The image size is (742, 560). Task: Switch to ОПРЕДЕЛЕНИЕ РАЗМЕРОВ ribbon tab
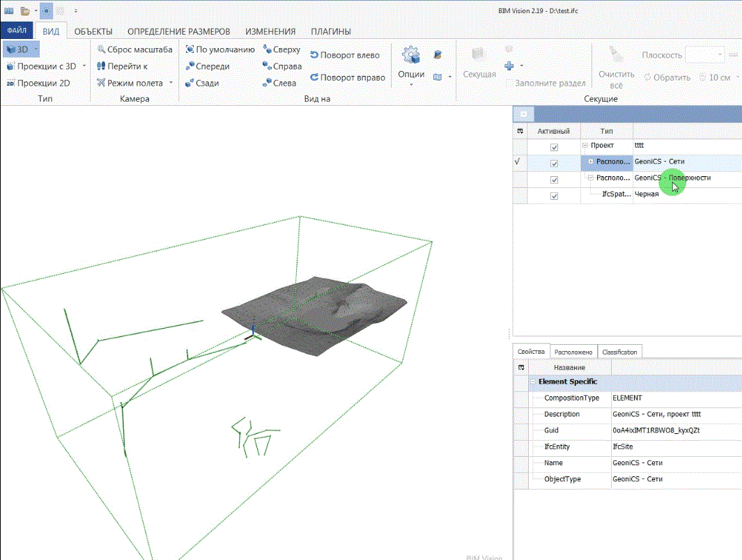[x=179, y=31]
